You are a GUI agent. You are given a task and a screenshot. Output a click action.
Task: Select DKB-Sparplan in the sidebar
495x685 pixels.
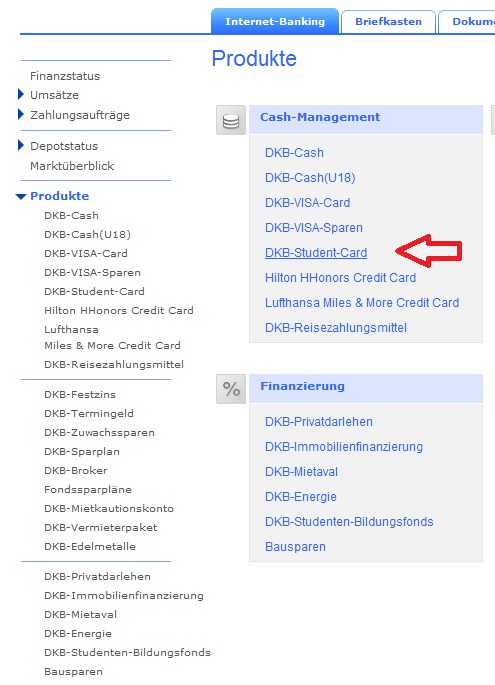click(x=82, y=452)
